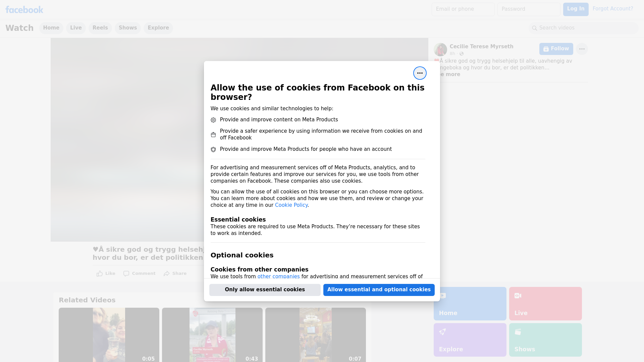Focus the Password field
Image resolution: width=644 pixels, height=362 pixels.
coord(529,9)
